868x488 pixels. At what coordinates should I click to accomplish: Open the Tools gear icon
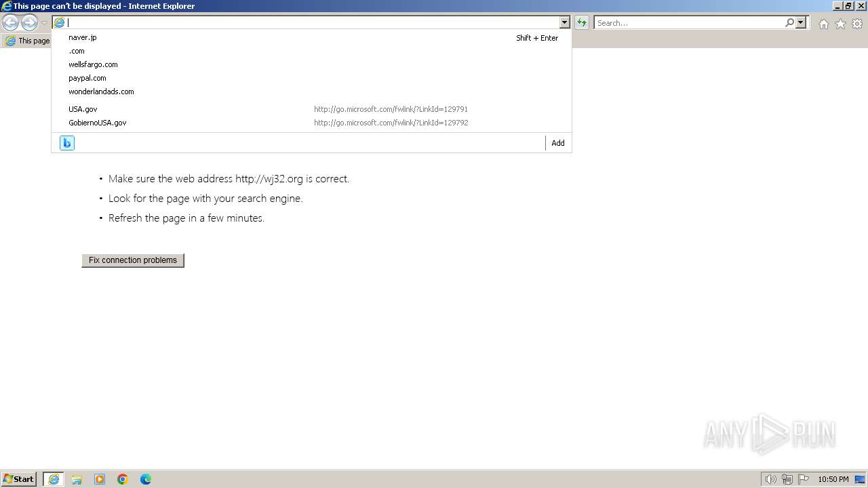coord(857,24)
